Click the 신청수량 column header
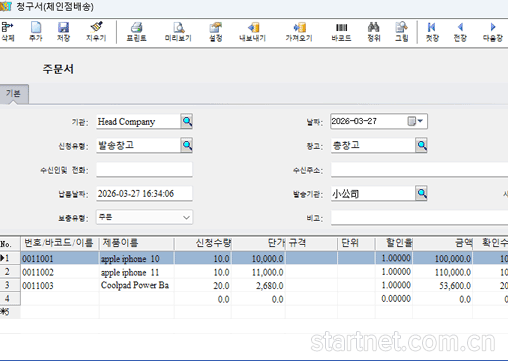 pos(203,243)
